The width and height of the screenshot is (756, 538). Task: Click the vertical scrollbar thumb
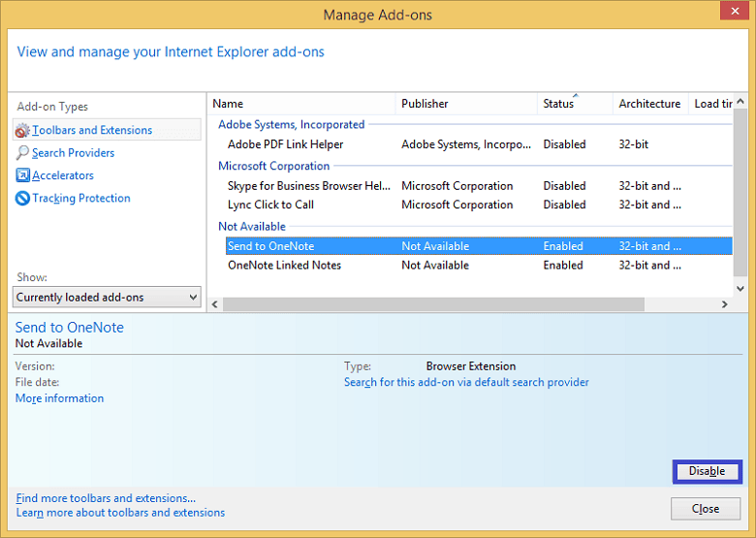[740, 193]
